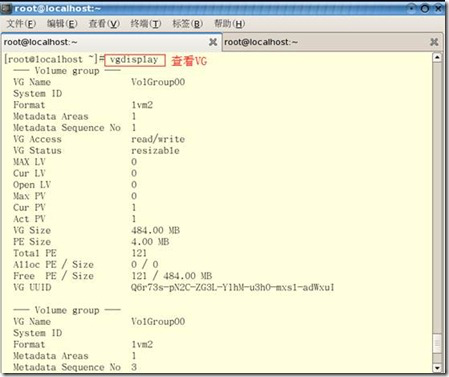Click the Metadata Sequence No value 3

(x=134, y=367)
